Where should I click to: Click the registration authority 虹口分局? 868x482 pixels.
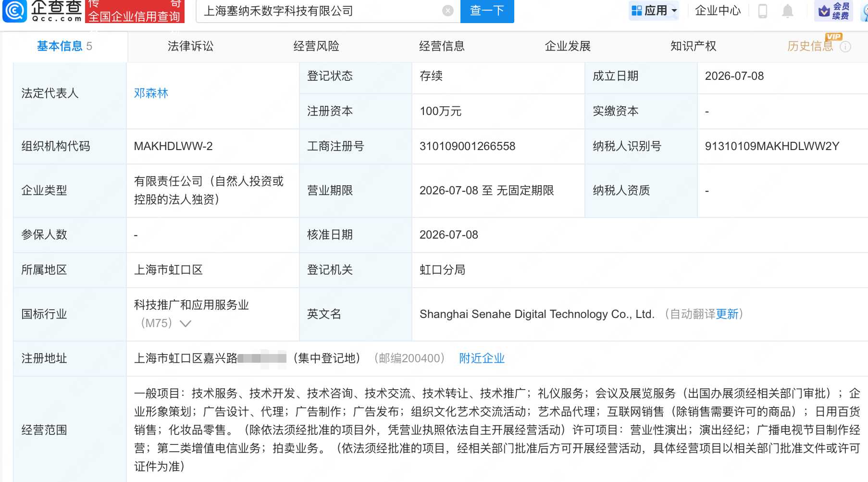click(x=442, y=270)
